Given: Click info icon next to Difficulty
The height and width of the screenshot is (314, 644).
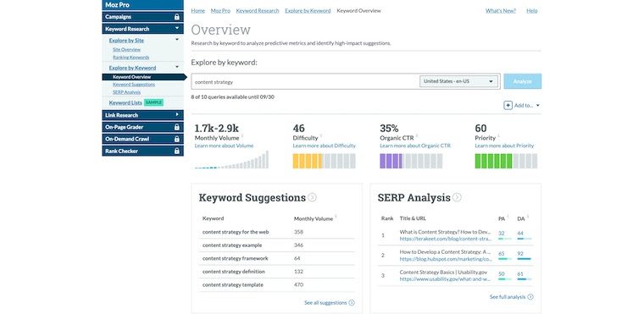Looking at the screenshot, I should pos(321,136).
